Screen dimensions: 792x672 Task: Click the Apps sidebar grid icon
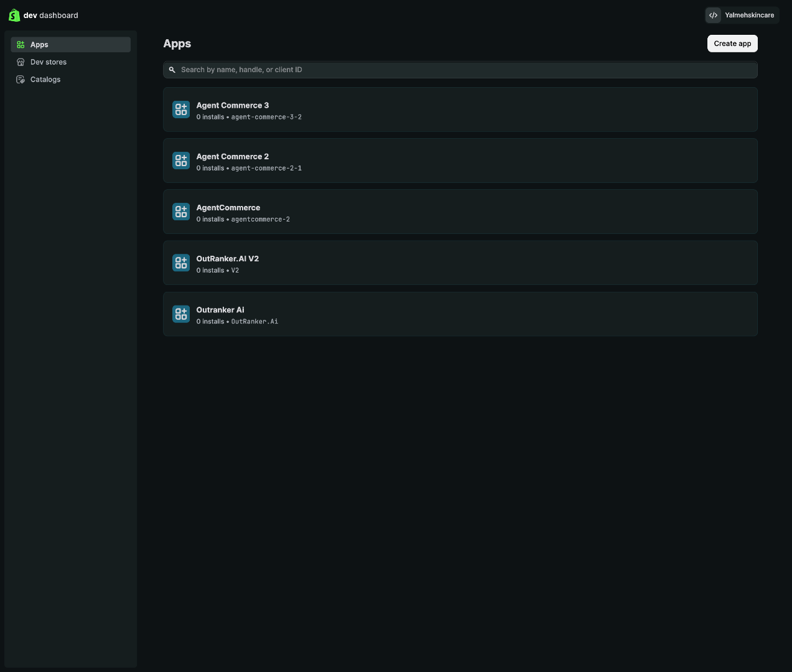click(21, 45)
